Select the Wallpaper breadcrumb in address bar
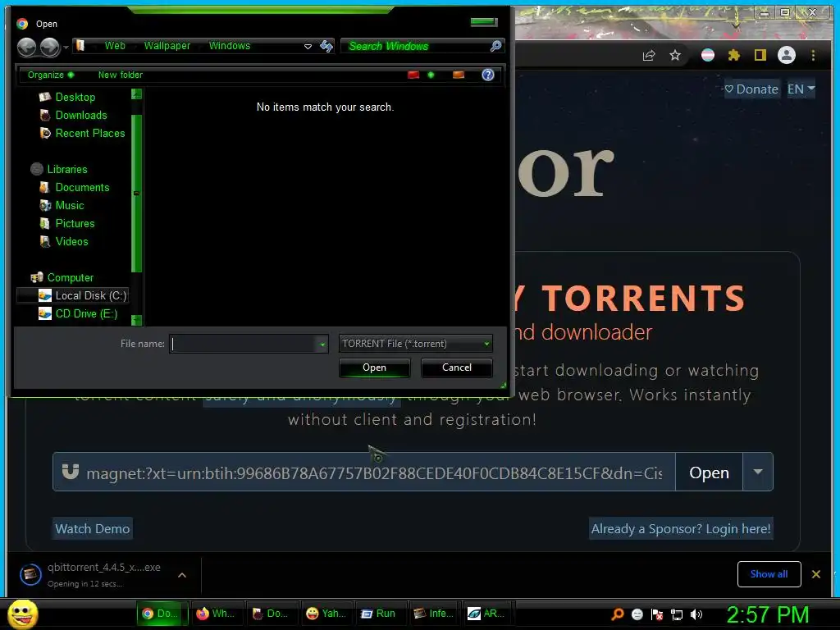840x630 pixels. [x=167, y=46]
